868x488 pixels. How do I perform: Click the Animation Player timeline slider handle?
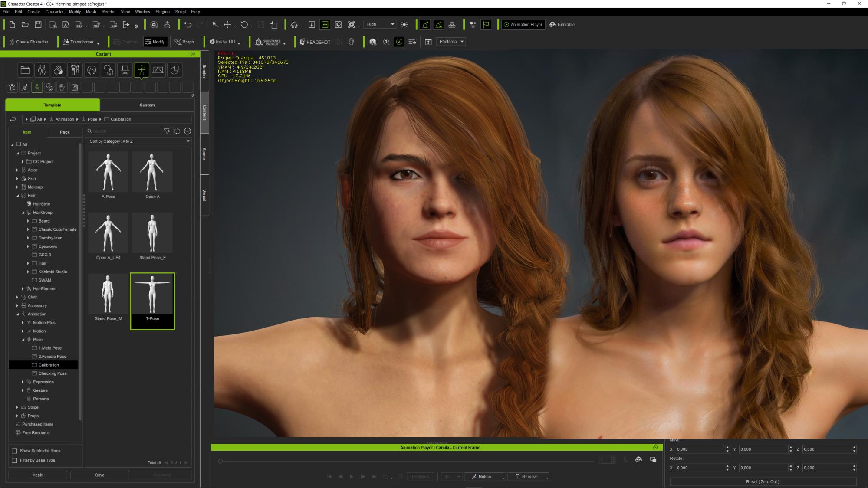pyautogui.click(x=220, y=461)
